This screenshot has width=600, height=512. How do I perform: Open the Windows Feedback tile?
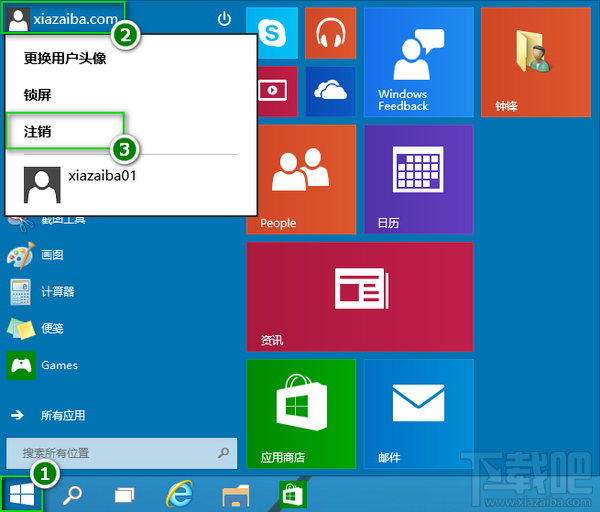click(x=418, y=62)
